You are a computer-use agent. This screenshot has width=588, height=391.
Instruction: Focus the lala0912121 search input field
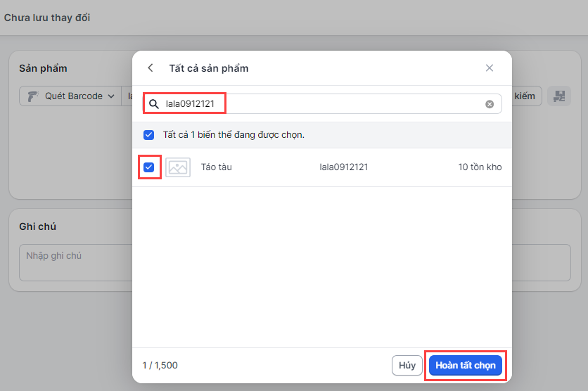323,104
